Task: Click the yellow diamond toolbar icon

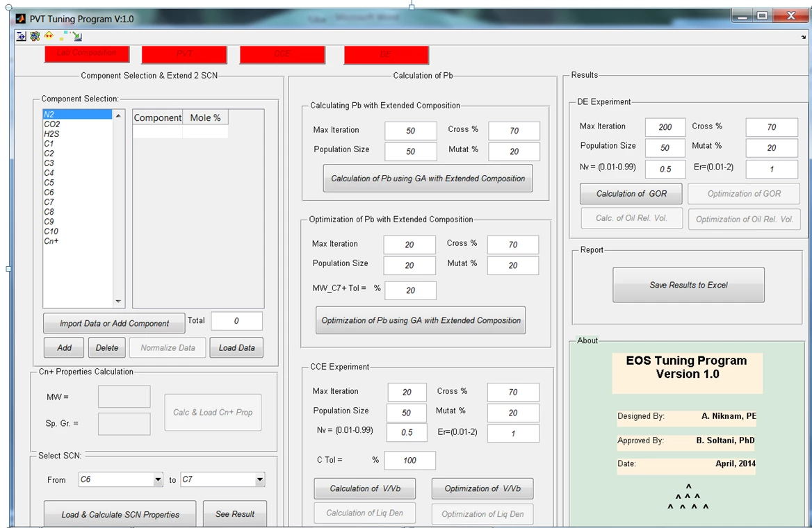Action: tap(49, 35)
